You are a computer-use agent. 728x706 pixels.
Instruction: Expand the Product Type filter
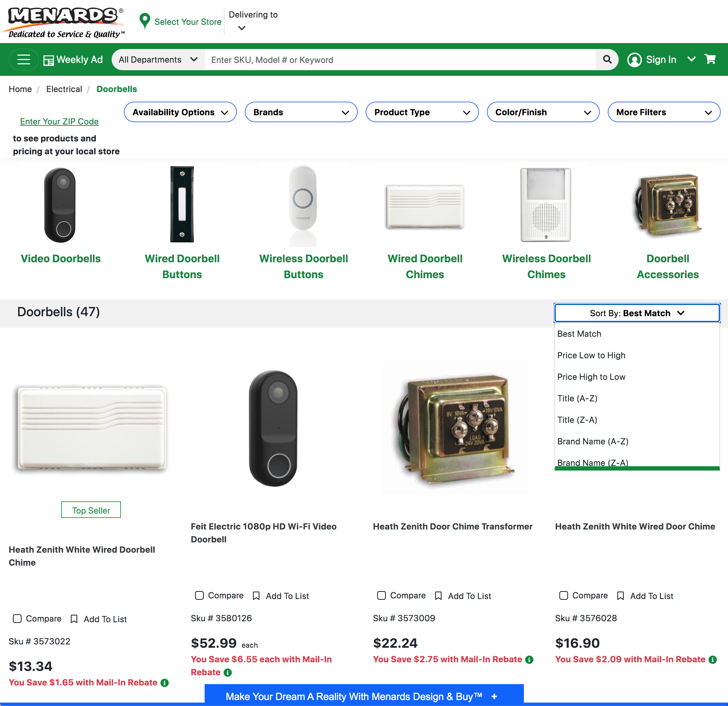422,112
